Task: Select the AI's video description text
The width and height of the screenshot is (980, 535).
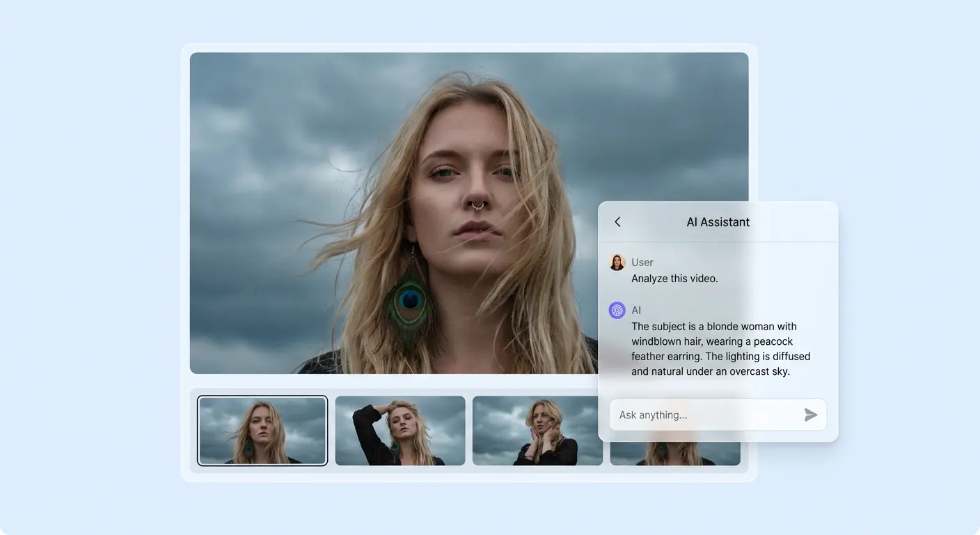Action: (720, 348)
